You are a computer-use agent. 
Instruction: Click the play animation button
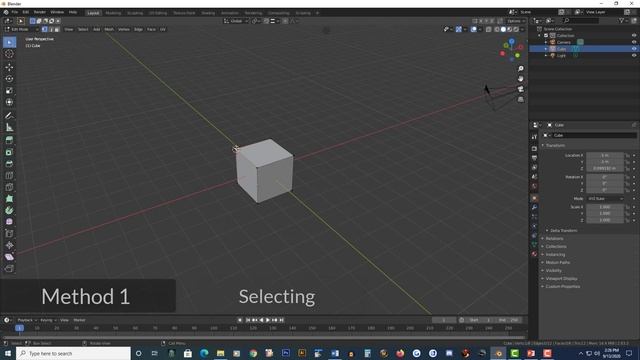click(268, 320)
